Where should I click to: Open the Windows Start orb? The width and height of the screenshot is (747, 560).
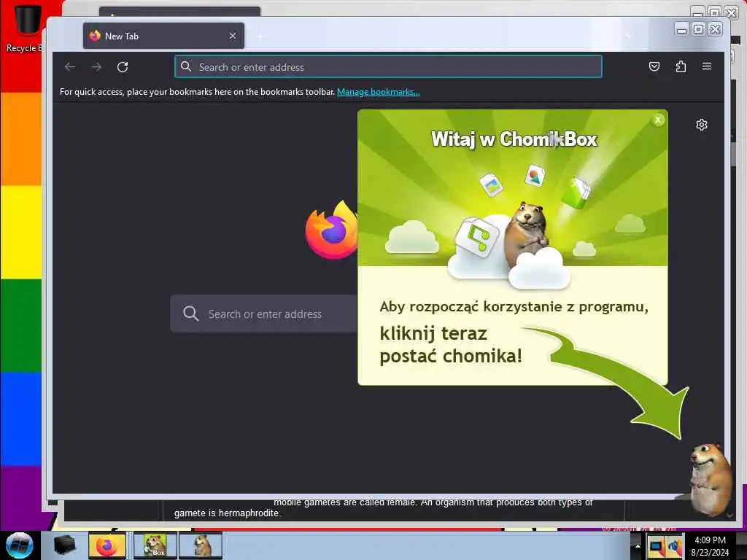coord(20,545)
